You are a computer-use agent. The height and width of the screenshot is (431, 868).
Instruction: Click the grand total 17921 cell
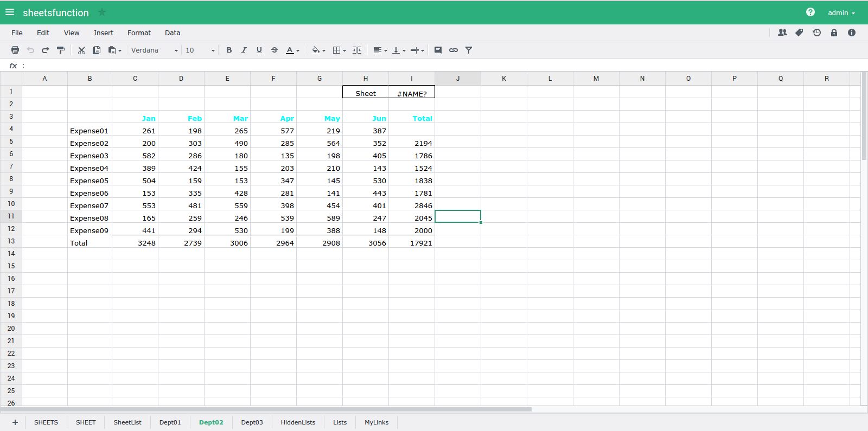click(x=412, y=242)
